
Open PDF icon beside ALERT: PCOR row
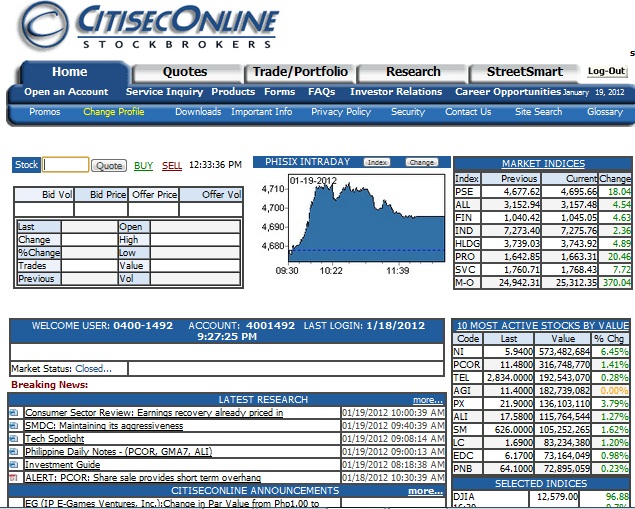coord(14,477)
